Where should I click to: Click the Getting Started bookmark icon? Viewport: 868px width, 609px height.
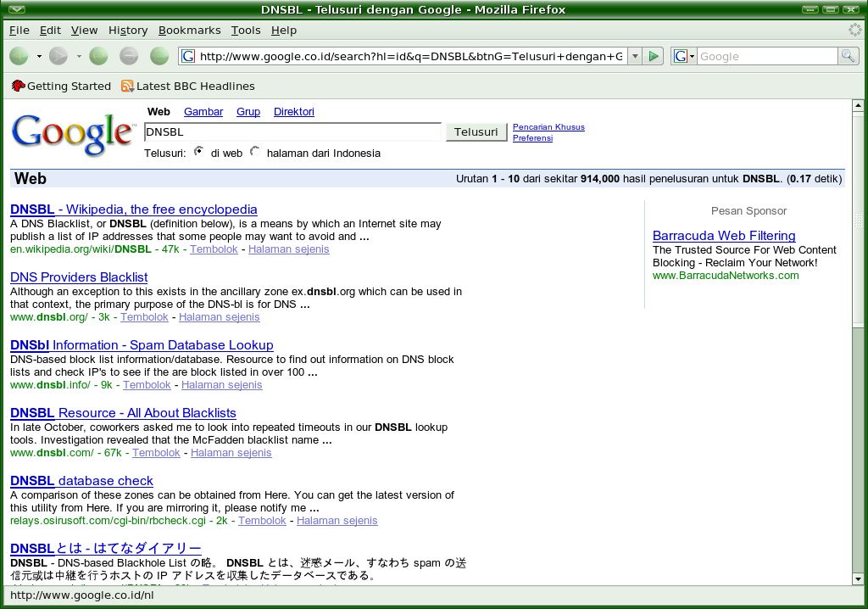pos(19,86)
